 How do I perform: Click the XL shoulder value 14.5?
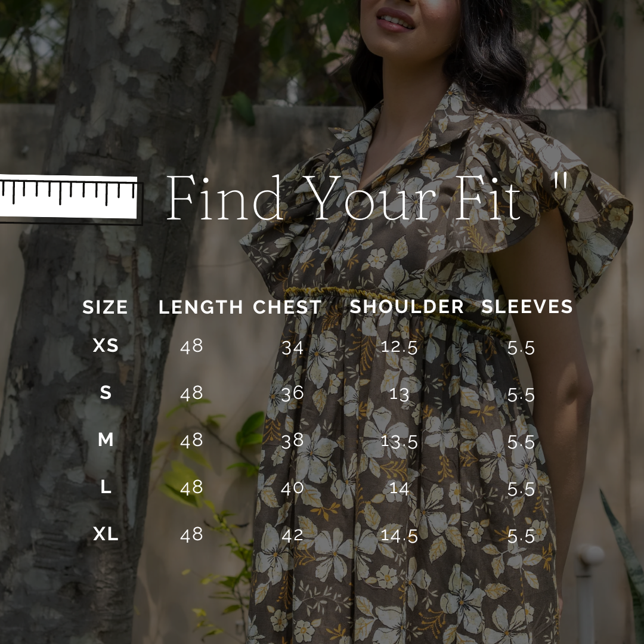(x=399, y=535)
